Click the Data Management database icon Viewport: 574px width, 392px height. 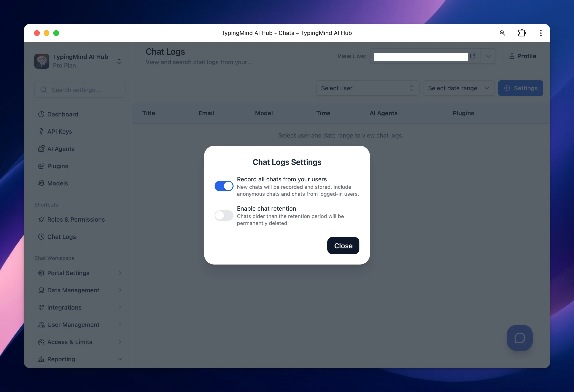click(x=41, y=290)
